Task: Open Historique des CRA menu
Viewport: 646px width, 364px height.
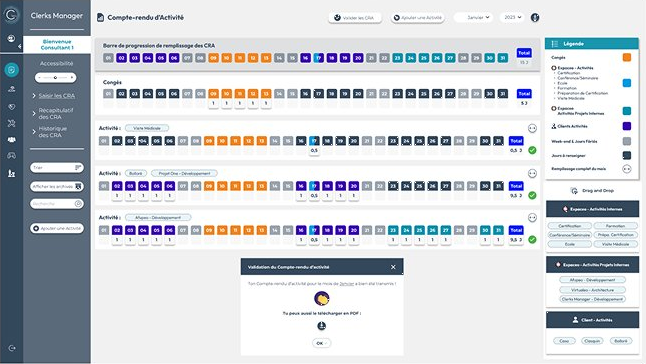Action: tap(52, 132)
